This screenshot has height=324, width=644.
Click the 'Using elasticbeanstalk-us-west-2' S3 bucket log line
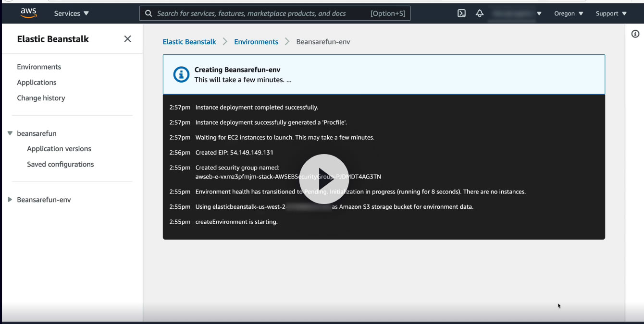pyautogui.click(x=334, y=207)
